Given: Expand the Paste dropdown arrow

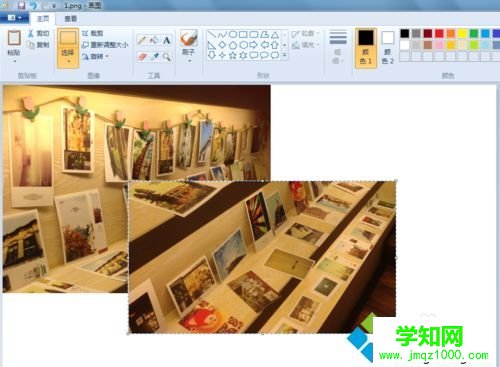Looking at the screenshot, I should [x=14, y=61].
